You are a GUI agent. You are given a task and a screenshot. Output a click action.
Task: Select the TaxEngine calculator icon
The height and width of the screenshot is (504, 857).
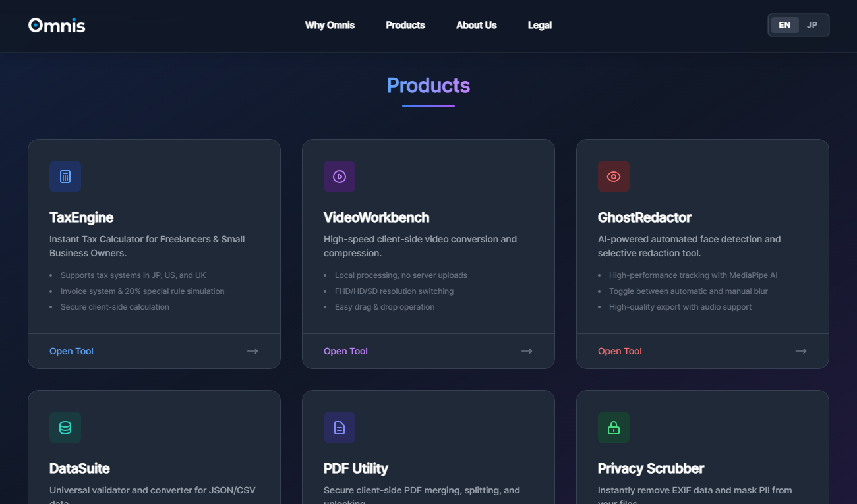tap(65, 176)
